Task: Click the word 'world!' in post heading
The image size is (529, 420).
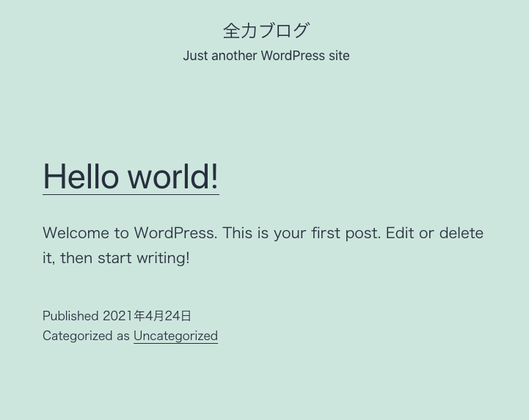Action: 173,177
